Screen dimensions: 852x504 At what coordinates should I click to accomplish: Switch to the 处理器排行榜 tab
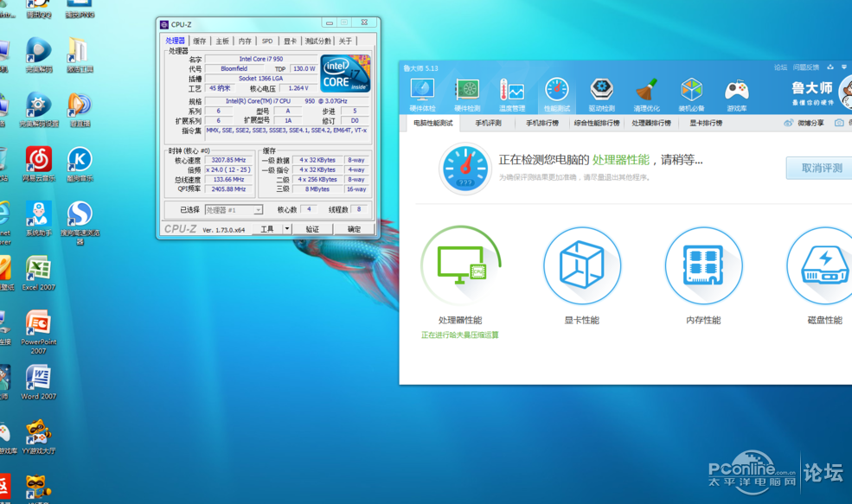coord(651,124)
